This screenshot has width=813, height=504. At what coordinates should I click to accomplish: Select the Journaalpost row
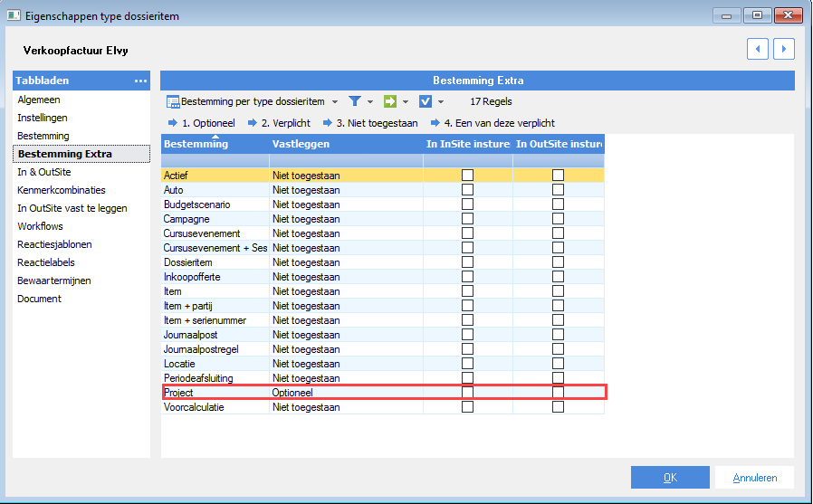coord(383,335)
